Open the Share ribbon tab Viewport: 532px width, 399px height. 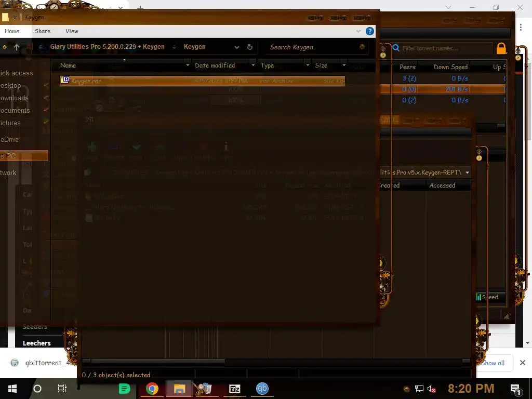[x=43, y=31]
